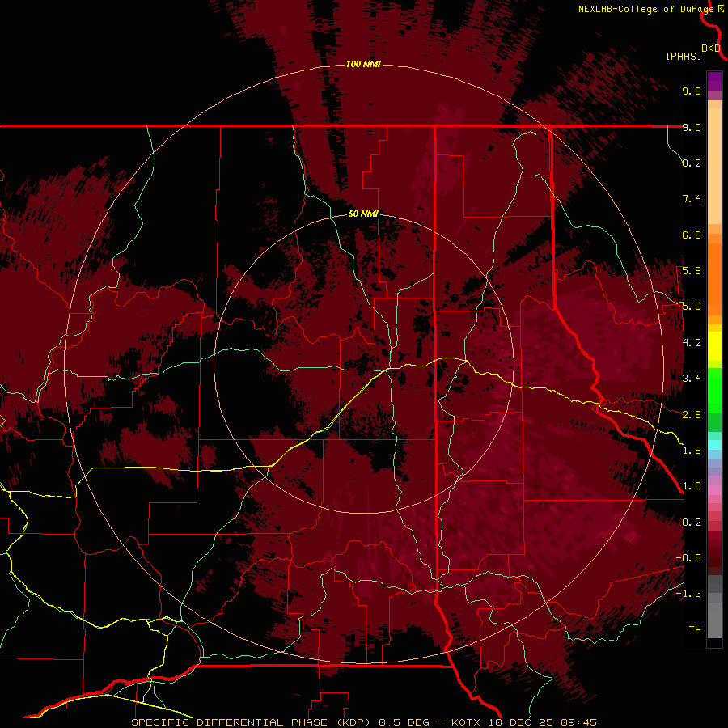Click the -1.3 value on the color scale
Image resolution: width=728 pixels, height=728 pixels.
point(688,594)
